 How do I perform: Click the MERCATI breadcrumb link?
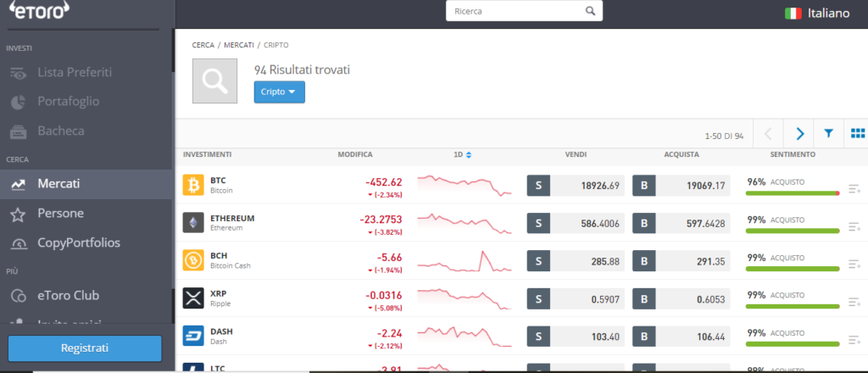tap(239, 45)
